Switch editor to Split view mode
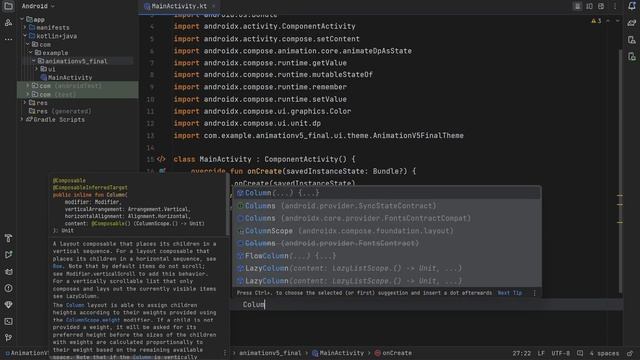 (589, 6)
